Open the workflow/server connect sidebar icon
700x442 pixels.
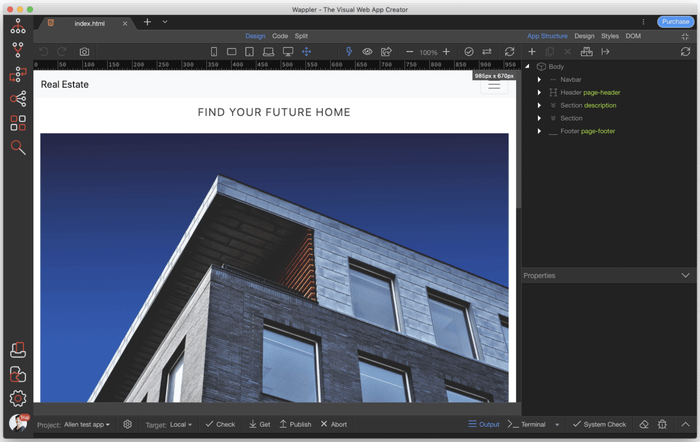(18, 74)
